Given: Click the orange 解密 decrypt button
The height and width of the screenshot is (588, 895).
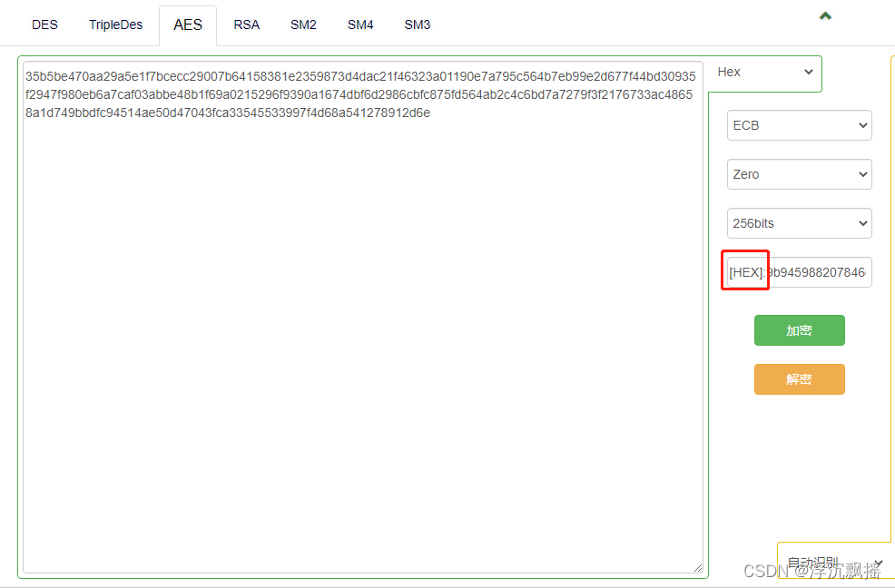Looking at the screenshot, I should [x=799, y=379].
